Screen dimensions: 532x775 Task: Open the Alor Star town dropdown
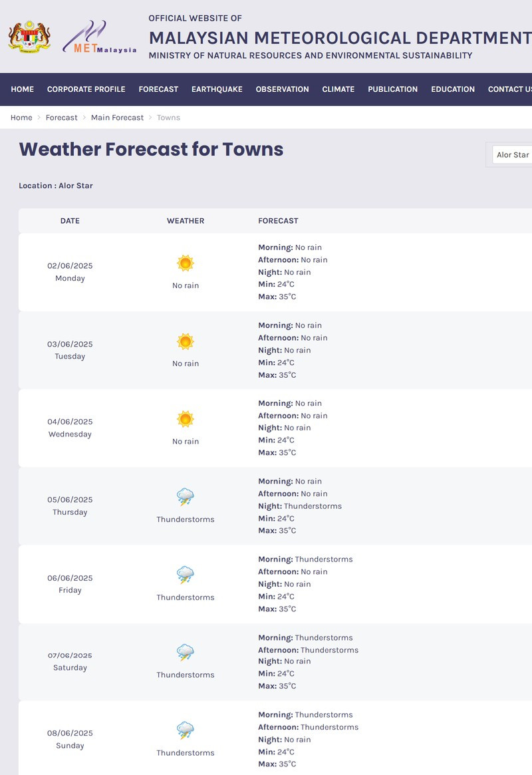(512, 155)
